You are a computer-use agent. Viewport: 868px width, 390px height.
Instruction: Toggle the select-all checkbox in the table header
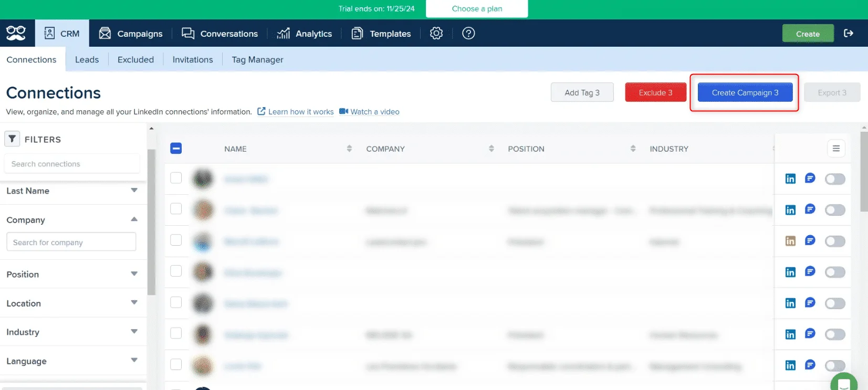click(x=176, y=149)
